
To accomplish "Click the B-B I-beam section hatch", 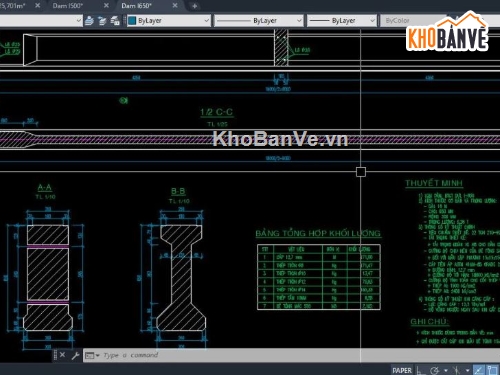I will (181, 277).
